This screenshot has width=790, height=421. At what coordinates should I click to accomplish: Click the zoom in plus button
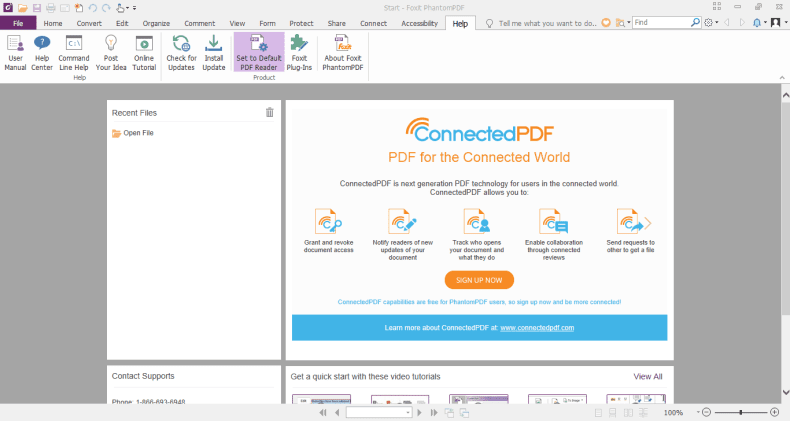[x=774, y=412]
